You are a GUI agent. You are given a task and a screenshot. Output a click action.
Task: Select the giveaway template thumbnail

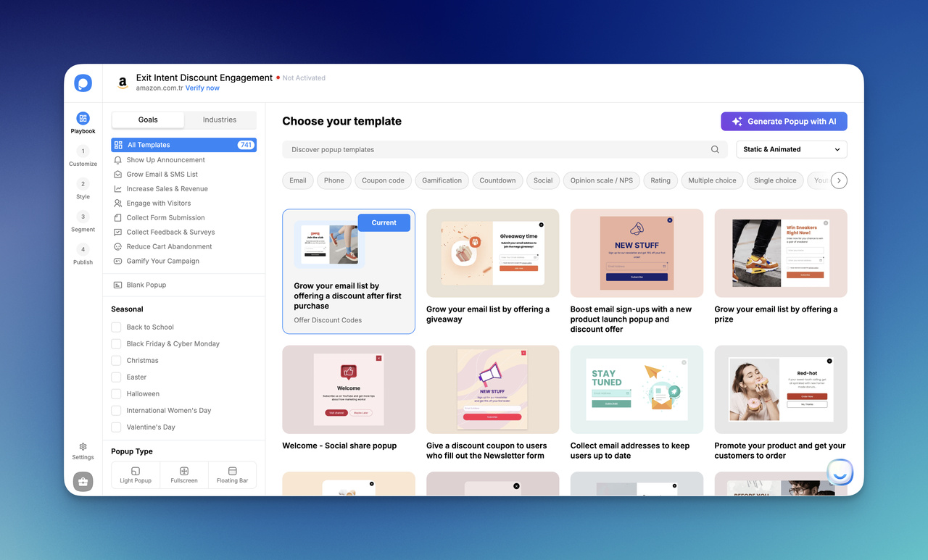(492, 253)
